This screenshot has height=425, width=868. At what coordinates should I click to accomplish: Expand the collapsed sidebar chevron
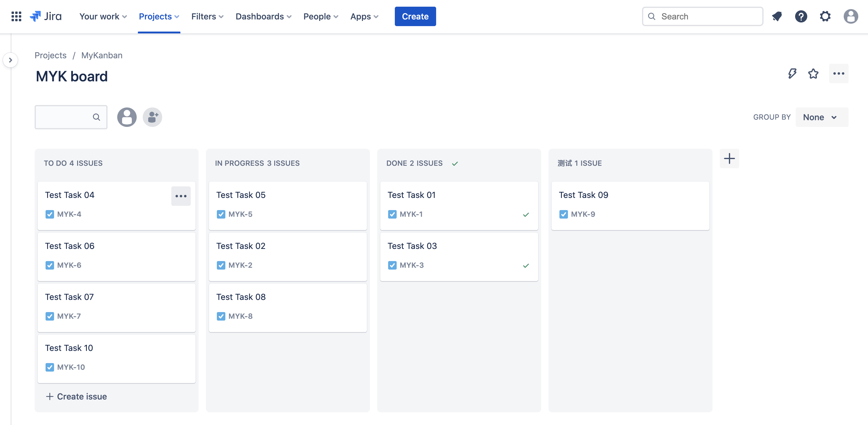pos(10,60)
